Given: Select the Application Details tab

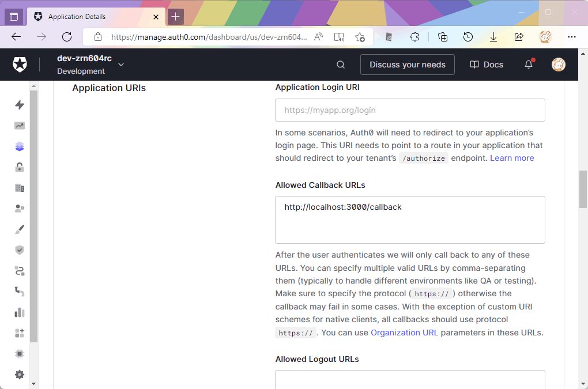Looking at the screenshot, I should point(96,17).
